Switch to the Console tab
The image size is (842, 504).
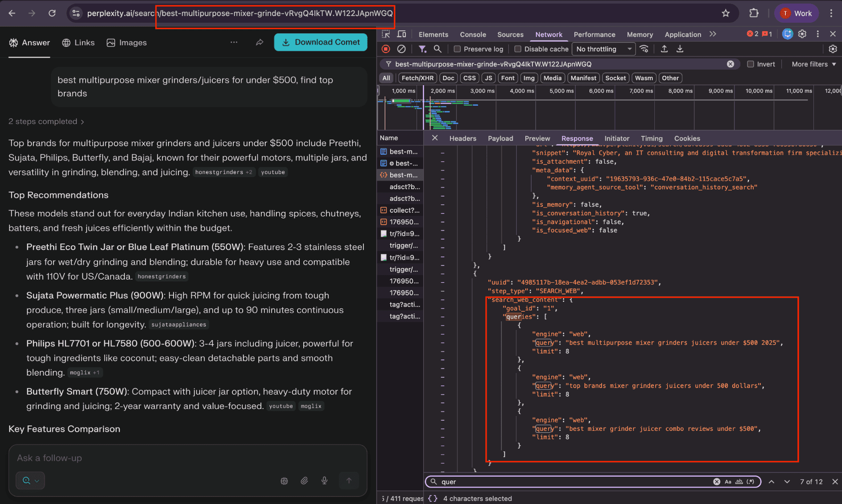pos(473,34)
